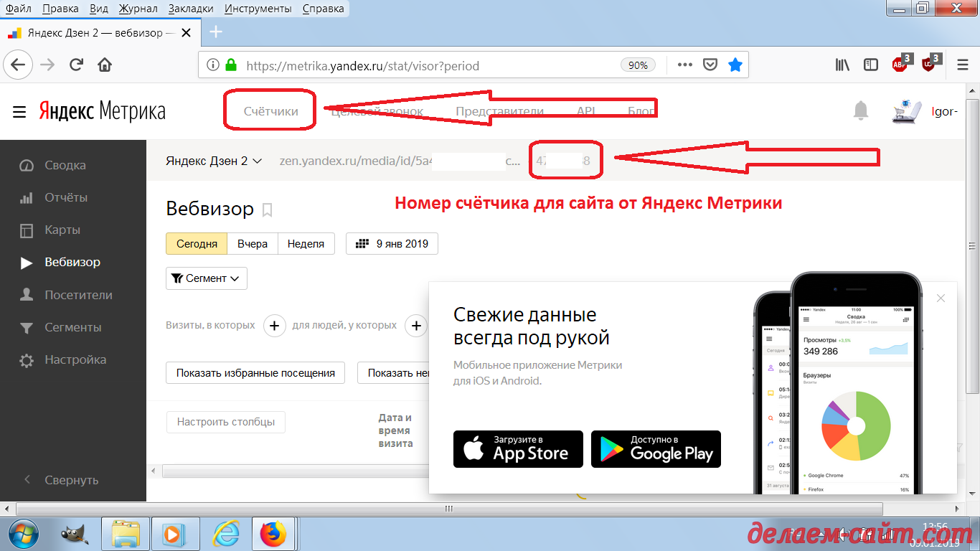The image size is (980, 551).
Task: Open a new browser tab
Action: tap(215, 32)
